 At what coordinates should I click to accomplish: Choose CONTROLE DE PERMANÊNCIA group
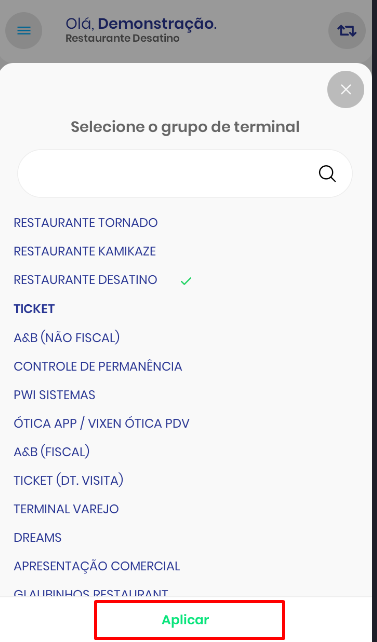pyautogui.click(x=98, y=366)
